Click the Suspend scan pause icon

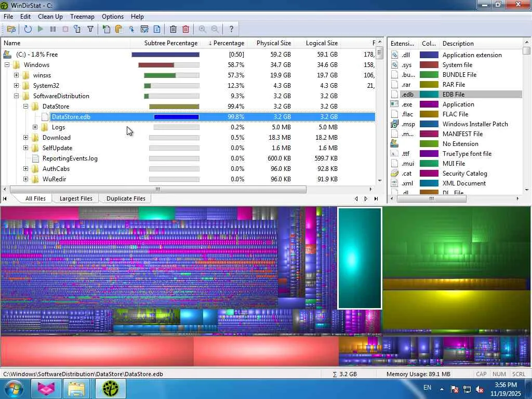pos(53,29)
